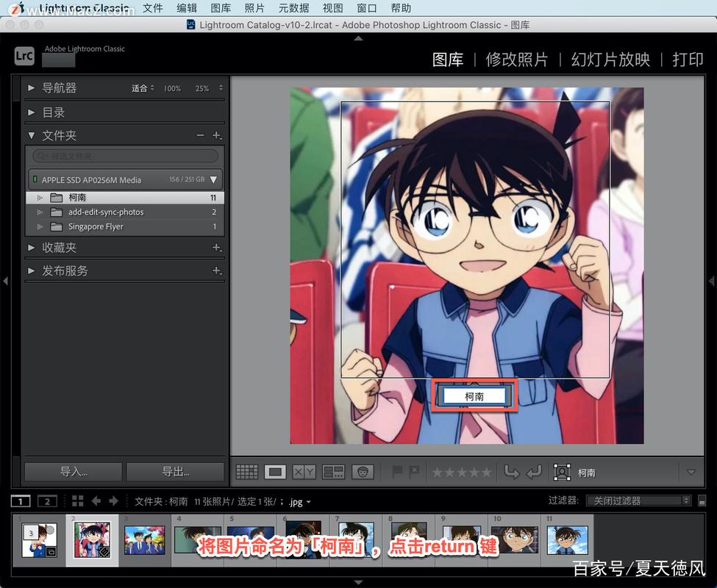Open the 元数据 menu

(x=293, y=8)
